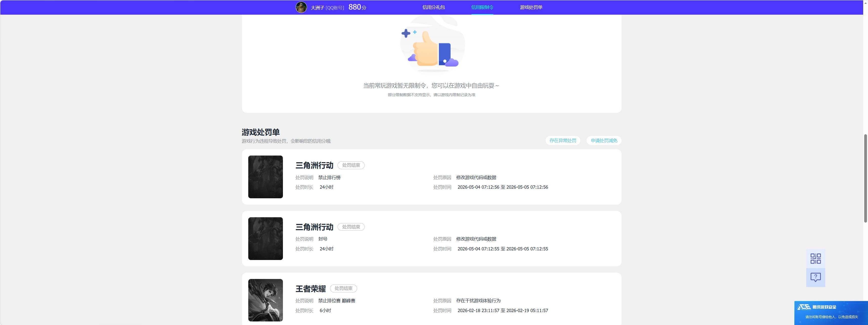This screenshot has height=325, width=868.
Task: Click the vertical page scrollbar thumb
Action: coord(865,178)
